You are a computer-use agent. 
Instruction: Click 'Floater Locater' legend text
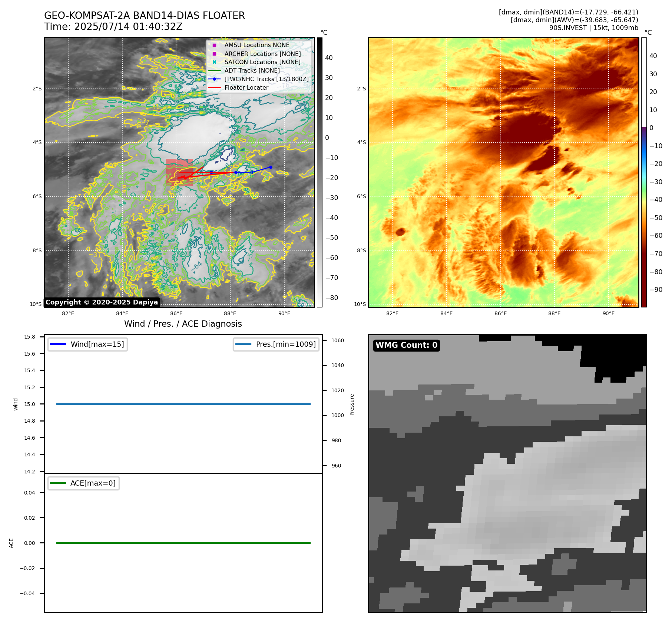tap(246, 88)
